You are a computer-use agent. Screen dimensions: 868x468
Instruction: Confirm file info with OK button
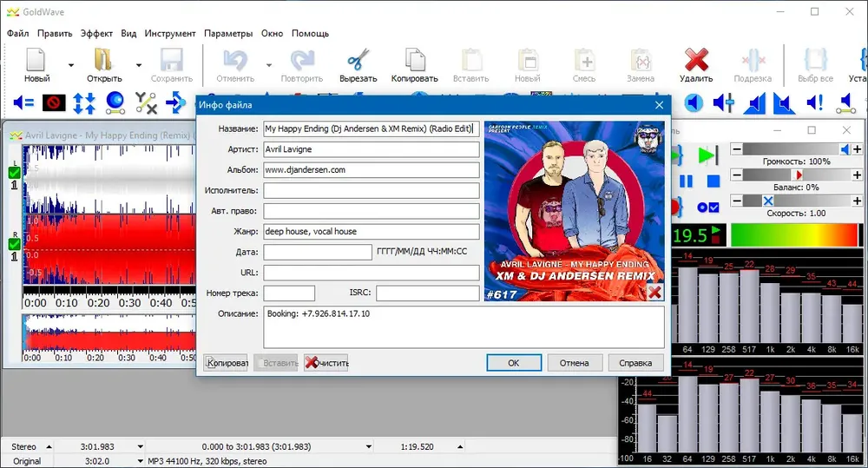514,363
